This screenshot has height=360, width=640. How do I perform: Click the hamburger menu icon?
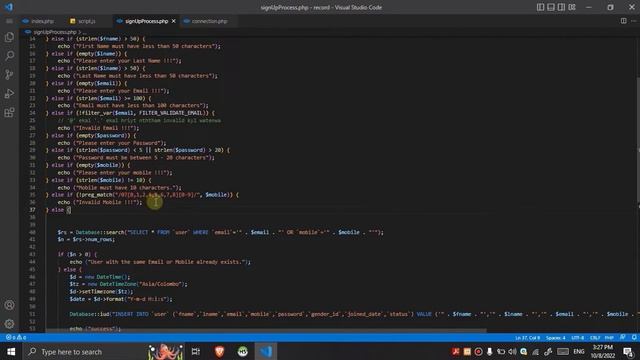point(9,21)
